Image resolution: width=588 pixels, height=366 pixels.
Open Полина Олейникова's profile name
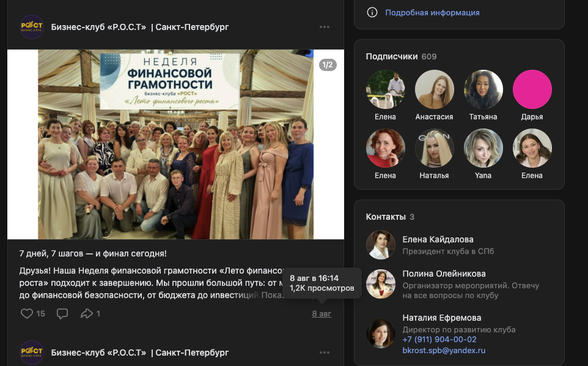click(x=444, y=274)
